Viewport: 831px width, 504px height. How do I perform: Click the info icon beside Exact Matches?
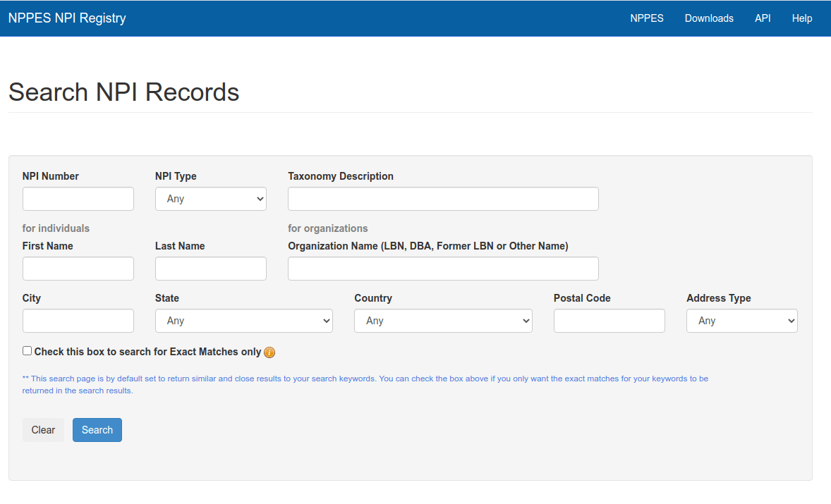pyautogui.click(x=269, y=352)
